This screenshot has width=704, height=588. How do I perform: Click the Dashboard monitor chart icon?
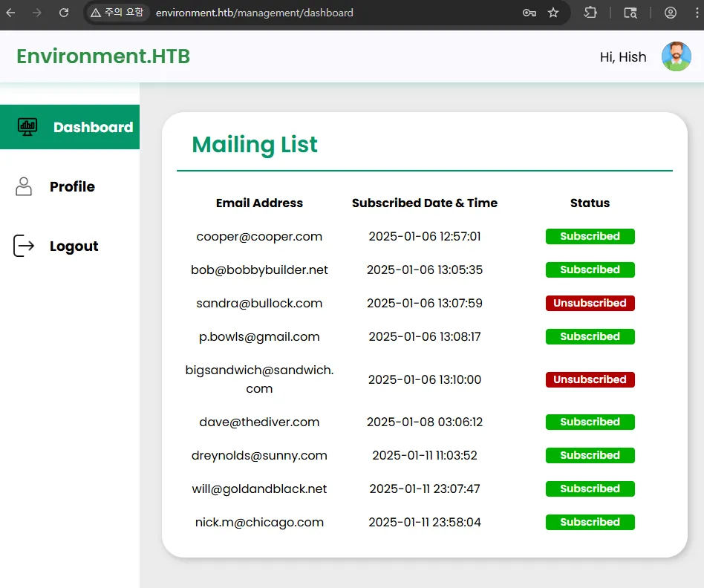click(x=27, y=127)
